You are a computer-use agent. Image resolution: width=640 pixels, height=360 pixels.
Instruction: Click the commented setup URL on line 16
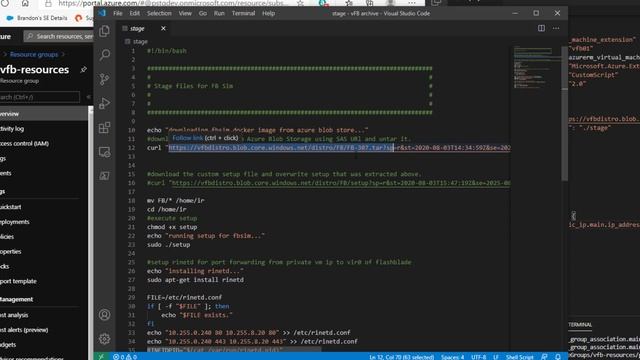click(340, 183)
